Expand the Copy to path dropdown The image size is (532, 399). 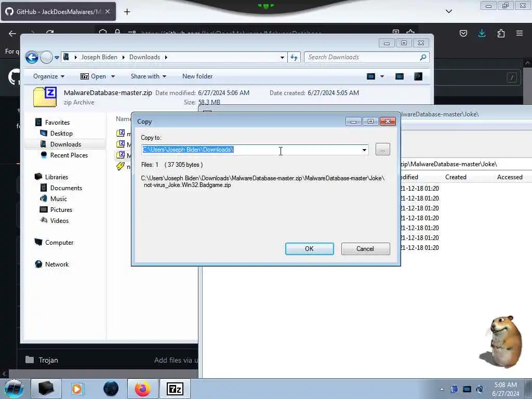364,150
